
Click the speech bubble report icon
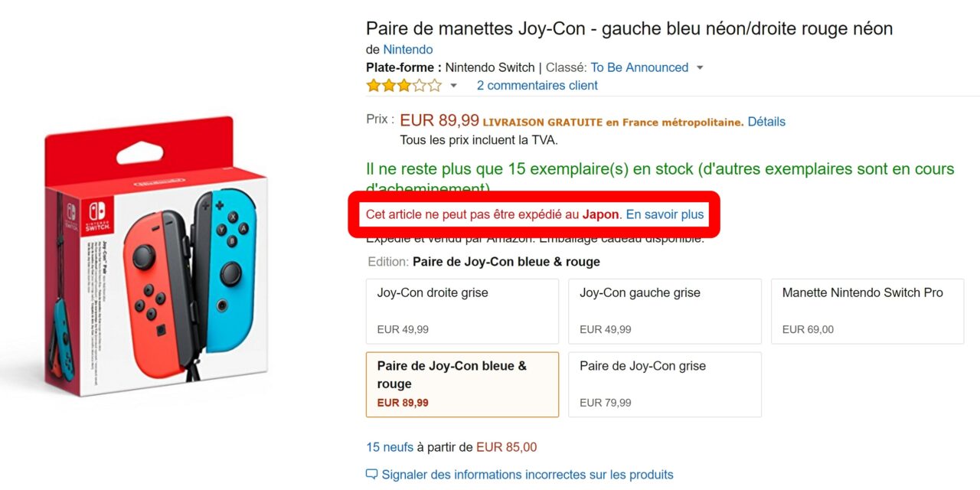372,474
